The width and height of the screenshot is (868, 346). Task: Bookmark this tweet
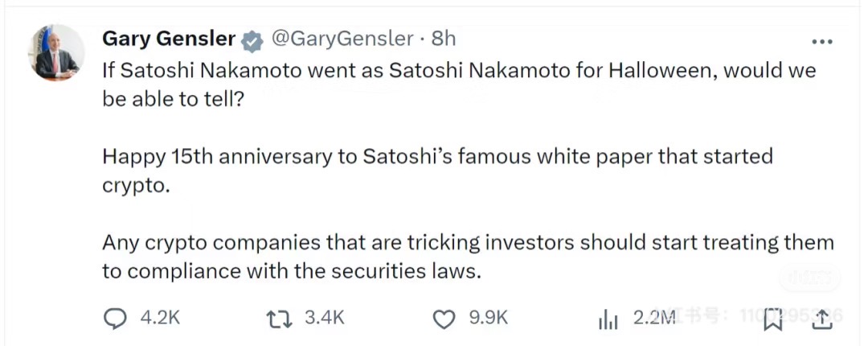[x=772, y=319]
